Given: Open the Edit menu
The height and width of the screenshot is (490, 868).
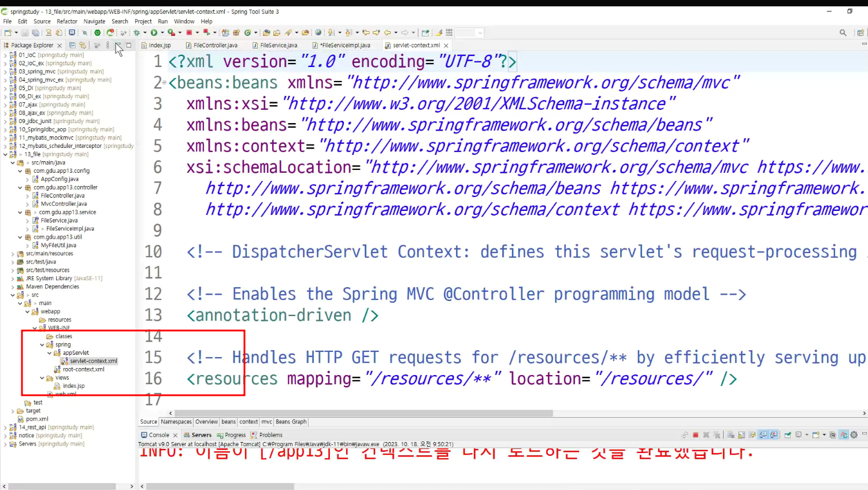Looking at the screenshot, I should (x=23, y=21).
